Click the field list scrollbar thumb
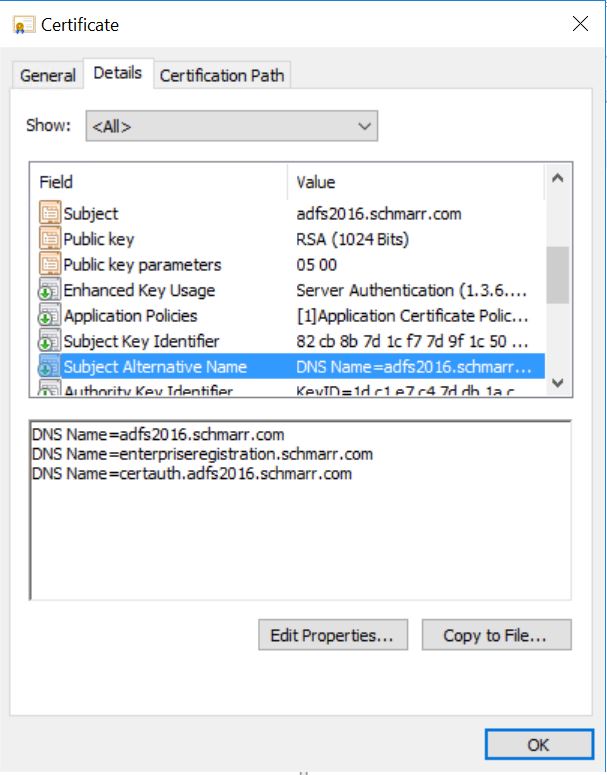This screenshot has width=607, height=775. coord(558,275)
